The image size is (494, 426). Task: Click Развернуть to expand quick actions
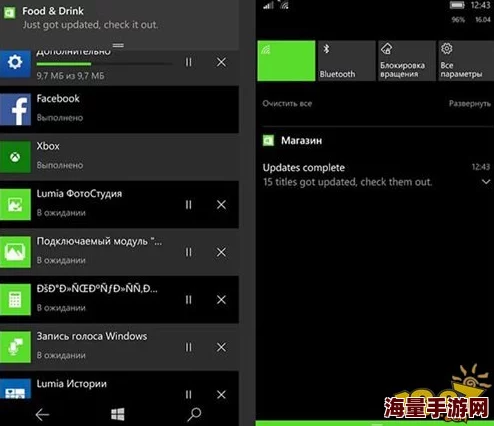point(470,103)
